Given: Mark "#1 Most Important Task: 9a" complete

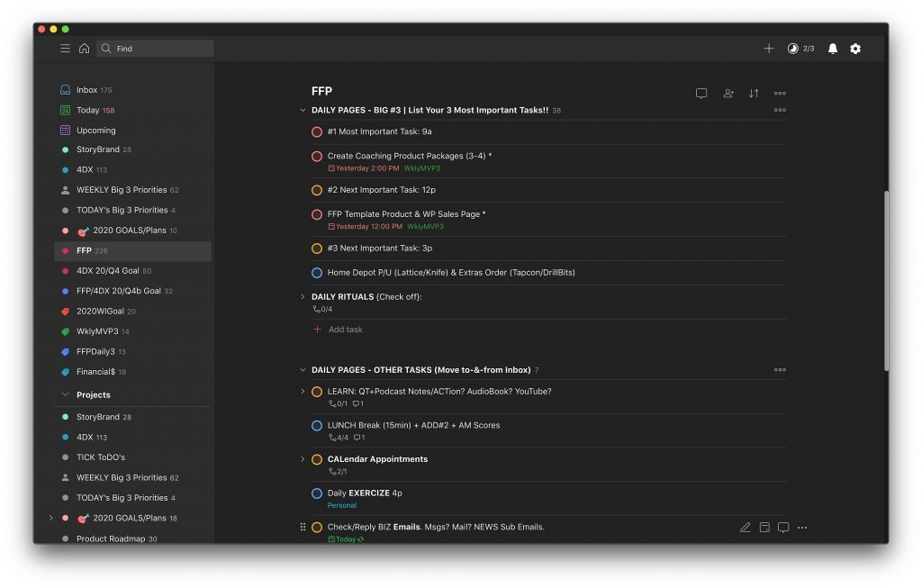Looking at the screenshot, I should pos(316,131).
